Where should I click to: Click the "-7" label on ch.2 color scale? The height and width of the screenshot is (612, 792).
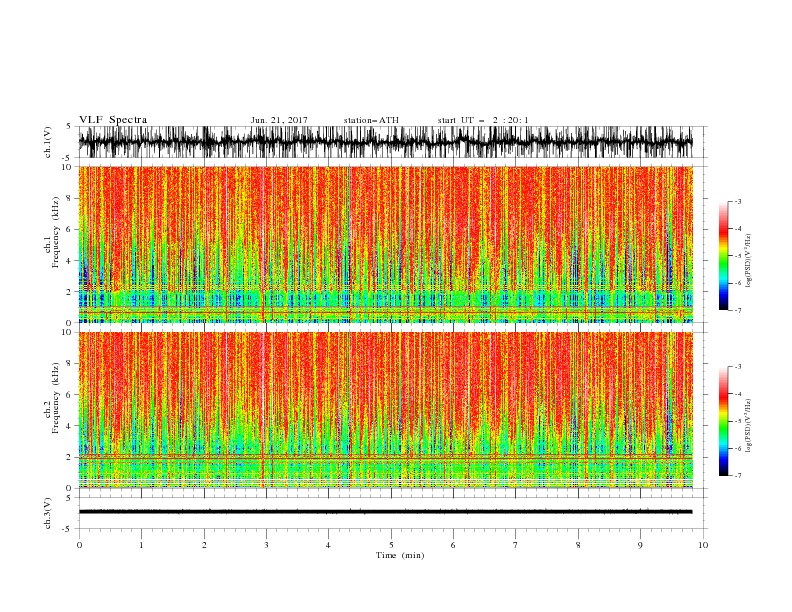738,475
